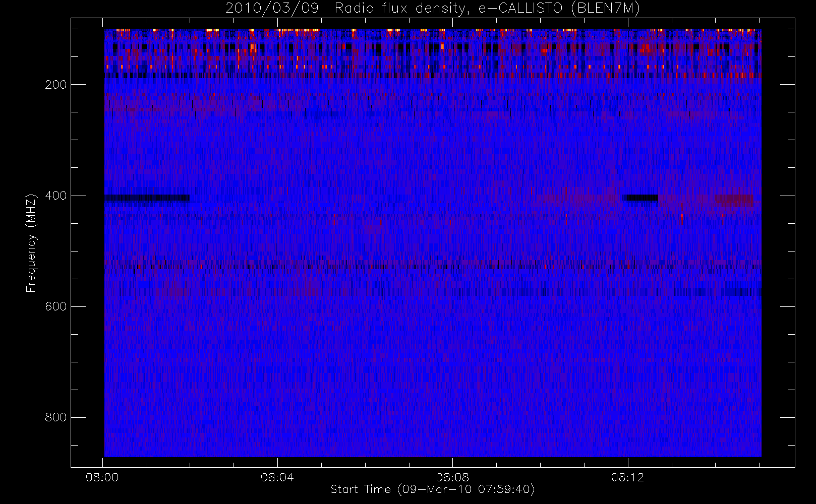This screenshot has height=504, width=816.
Task: Click the 08:04 time tick label
Action: (277, 477)
